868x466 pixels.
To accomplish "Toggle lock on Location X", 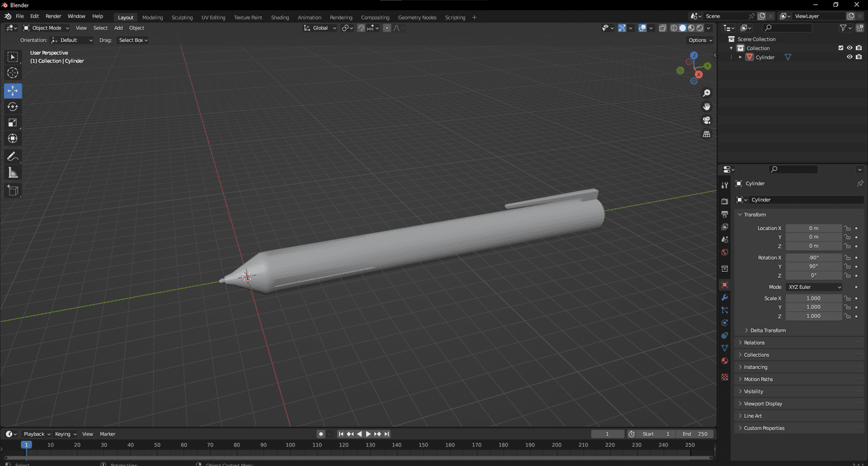I will pyautogui.click(x=847, y=229).
